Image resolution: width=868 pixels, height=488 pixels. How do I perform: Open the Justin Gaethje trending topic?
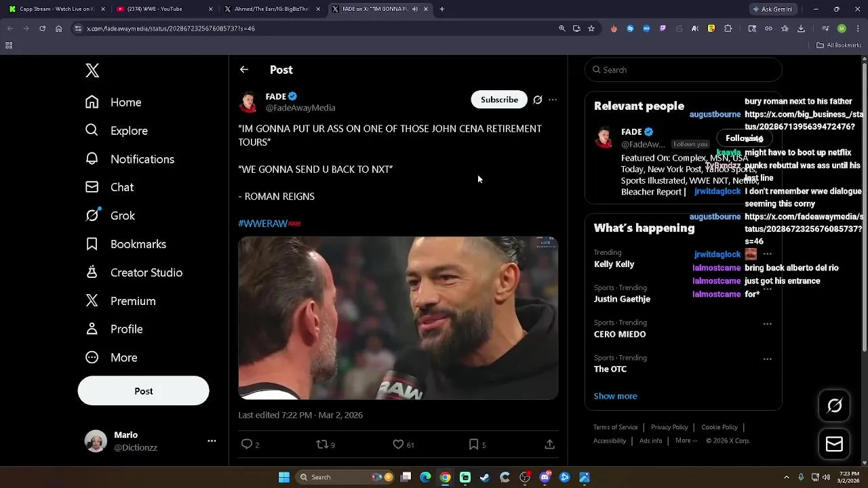[x=622, y=299]
